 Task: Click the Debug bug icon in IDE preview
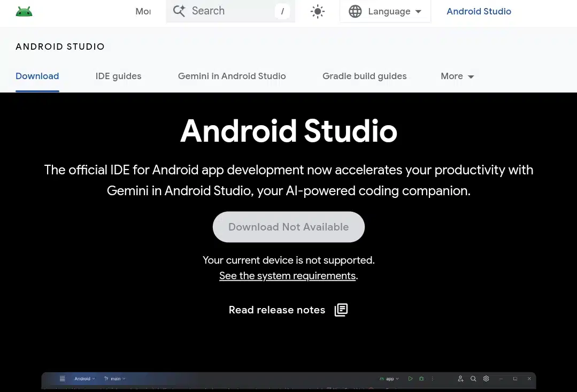point(422,379)
